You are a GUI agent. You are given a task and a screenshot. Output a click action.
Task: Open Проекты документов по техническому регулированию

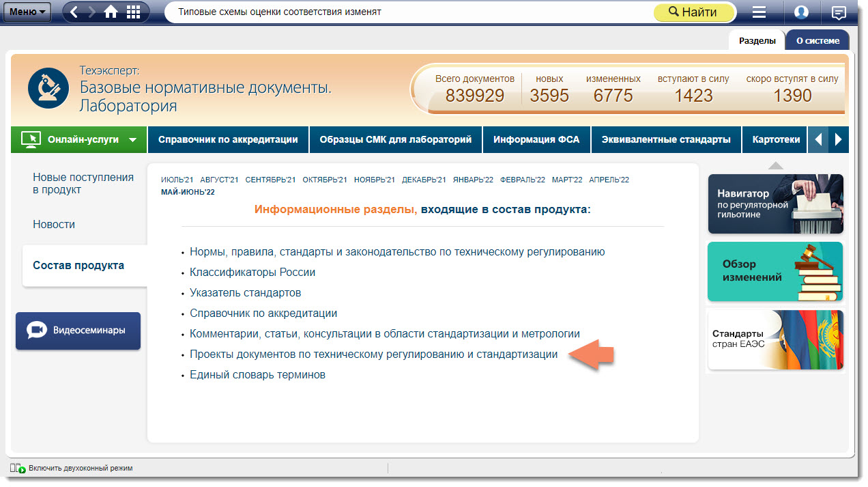[374, 354]
